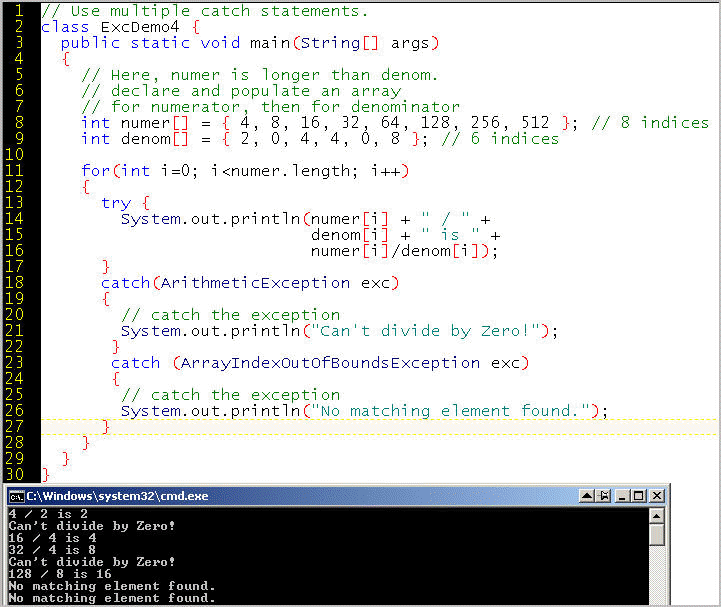This screenshot has height=607, width=721.
Task: Click line number 18 in the gutter
Action: click(14, 282)
